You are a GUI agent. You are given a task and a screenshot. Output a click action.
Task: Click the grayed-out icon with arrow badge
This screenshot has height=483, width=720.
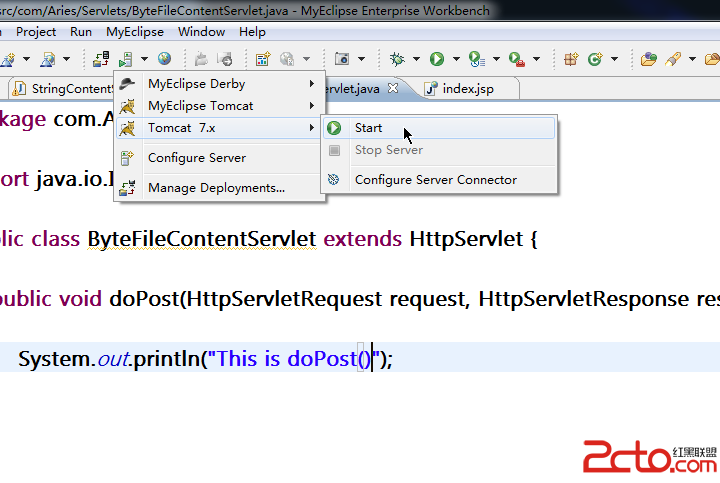[225, 59]
